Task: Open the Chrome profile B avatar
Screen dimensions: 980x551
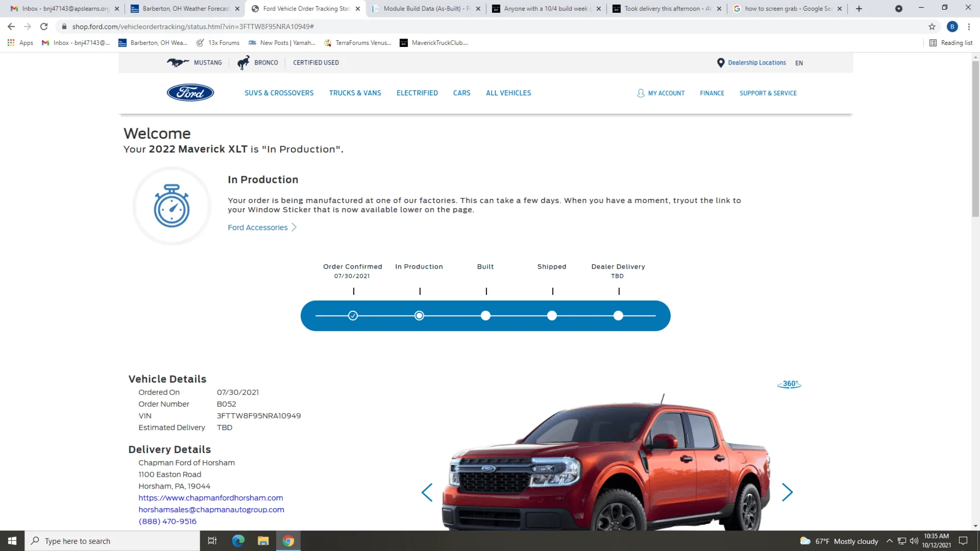Action: [x=952, y=26]
